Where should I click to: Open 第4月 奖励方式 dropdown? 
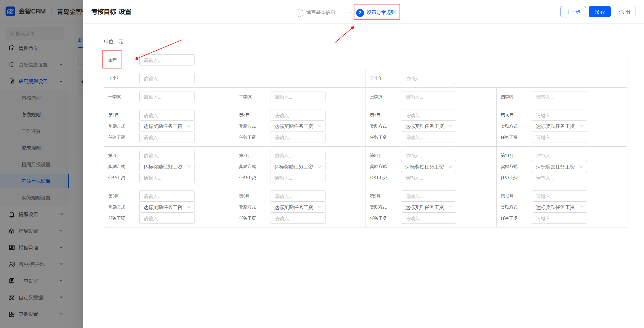point(298,126)
